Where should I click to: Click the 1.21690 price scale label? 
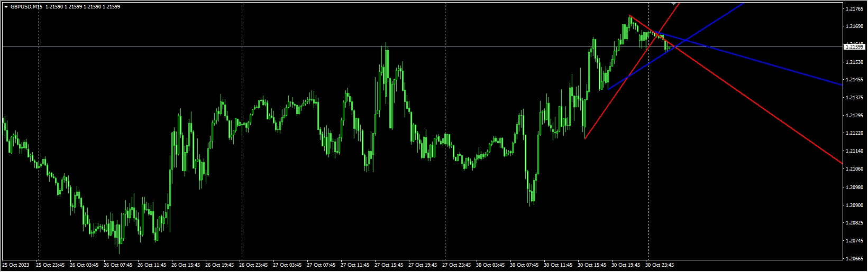pyautogui.click(x=854, y=26)
